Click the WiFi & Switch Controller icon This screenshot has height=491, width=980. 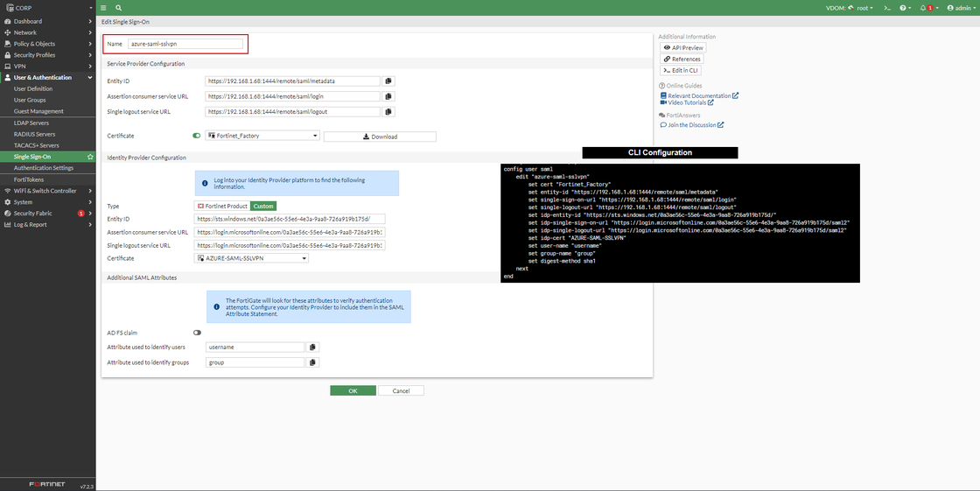8,191
